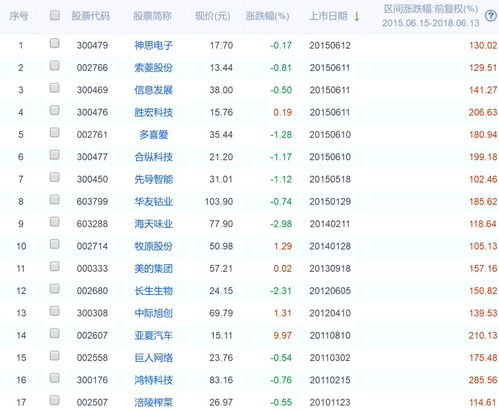Tick the select-all checkbox in the header
Screen dimensions: 499x410
55,15
